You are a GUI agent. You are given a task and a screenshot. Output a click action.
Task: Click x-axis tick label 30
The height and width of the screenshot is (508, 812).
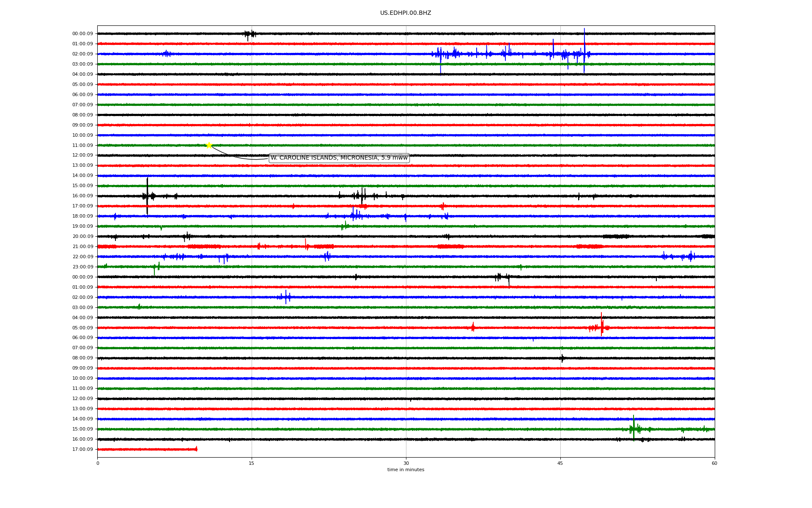click(406, 464)
